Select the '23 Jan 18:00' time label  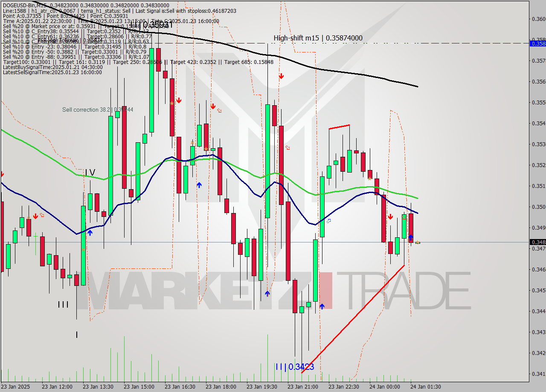[x=221, y=387]
